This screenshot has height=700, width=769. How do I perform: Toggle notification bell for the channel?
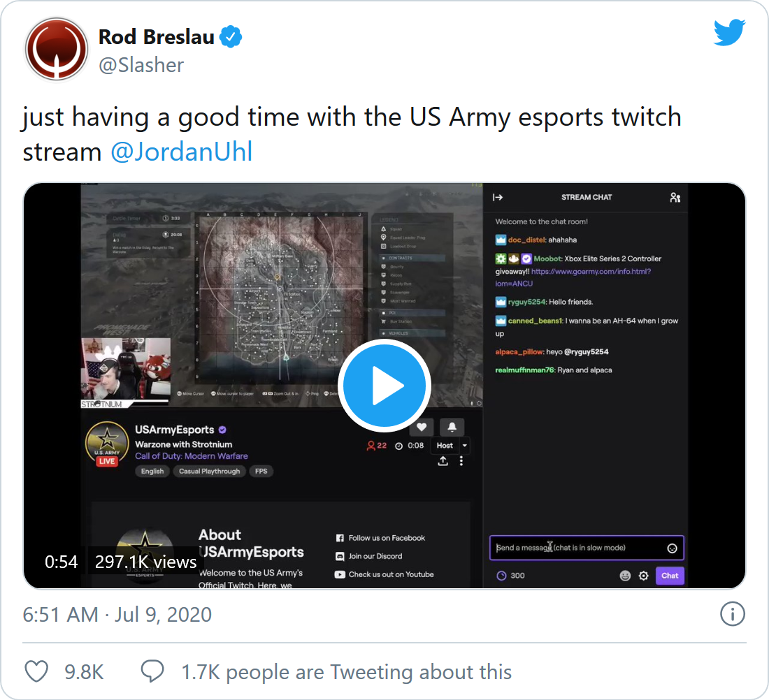pos(452,427)
